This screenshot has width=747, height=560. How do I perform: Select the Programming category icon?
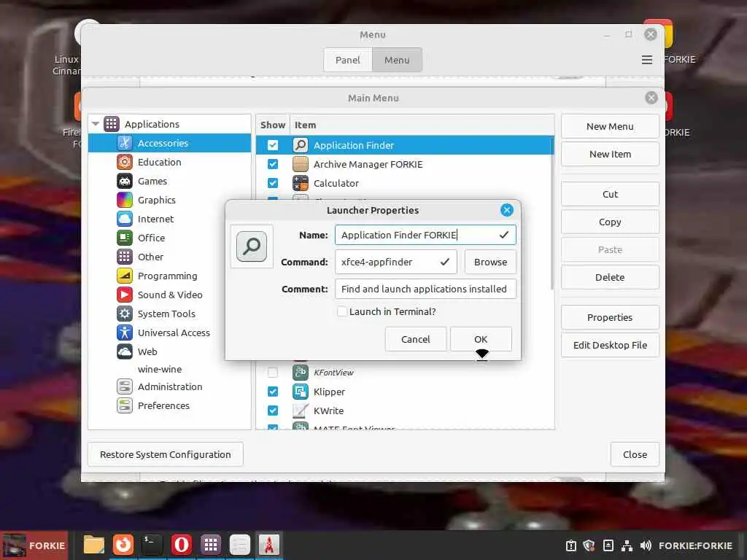point(124,276)
